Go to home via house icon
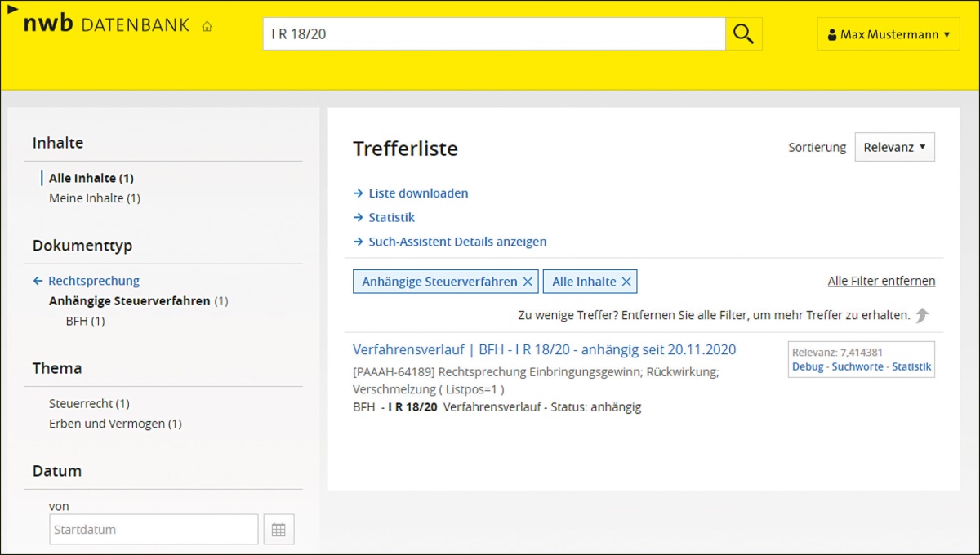980x555 pixels. click(x=207, y=26)
